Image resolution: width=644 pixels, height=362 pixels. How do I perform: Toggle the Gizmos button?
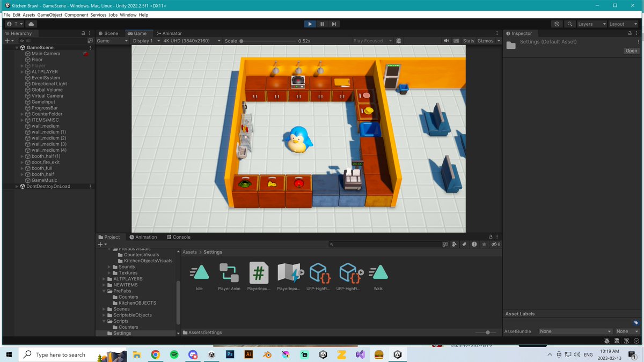(485, 41)
